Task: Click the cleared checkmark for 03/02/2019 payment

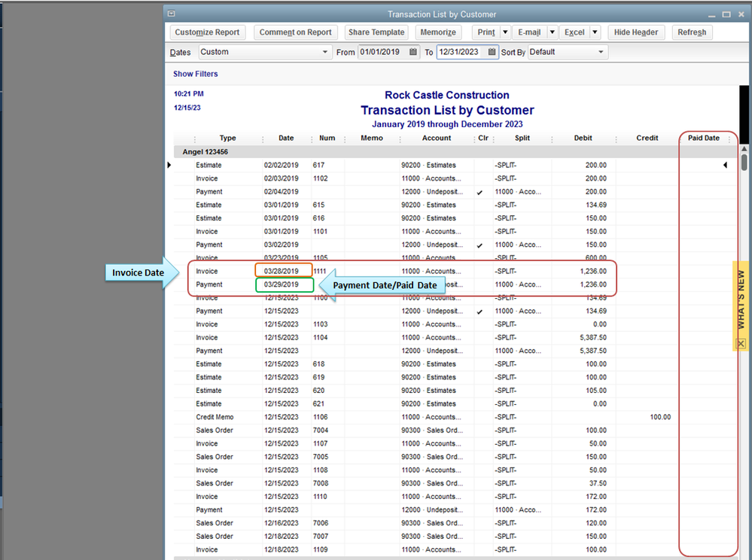Action: 480,245
